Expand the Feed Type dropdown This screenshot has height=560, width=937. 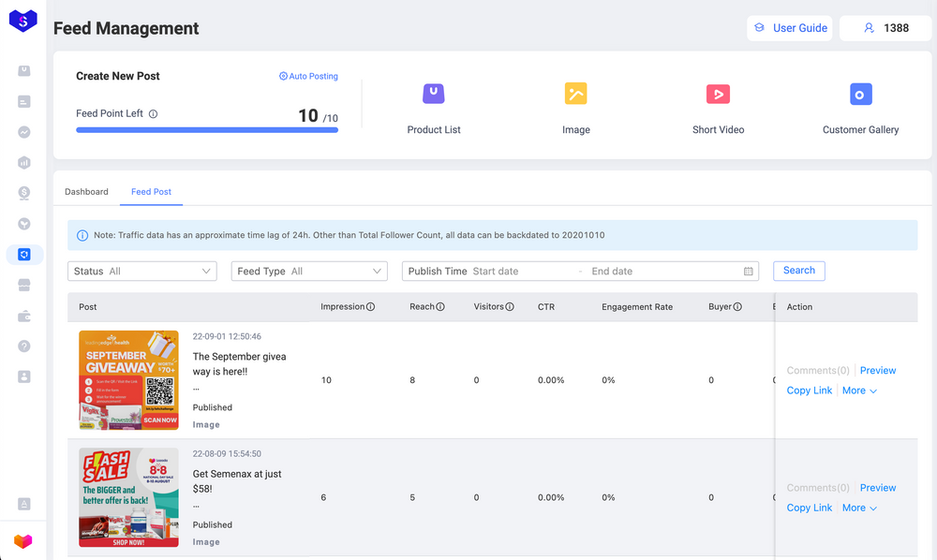(308, 272)
